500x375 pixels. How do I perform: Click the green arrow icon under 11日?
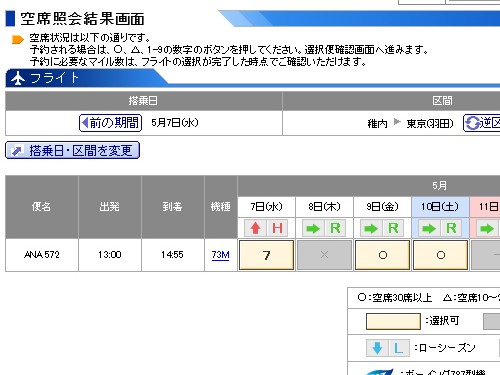pyautogui.click(x=487, y=228)
